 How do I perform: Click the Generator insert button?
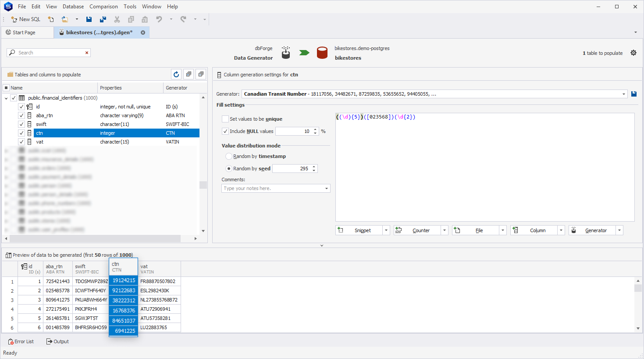tap(592, 230)
